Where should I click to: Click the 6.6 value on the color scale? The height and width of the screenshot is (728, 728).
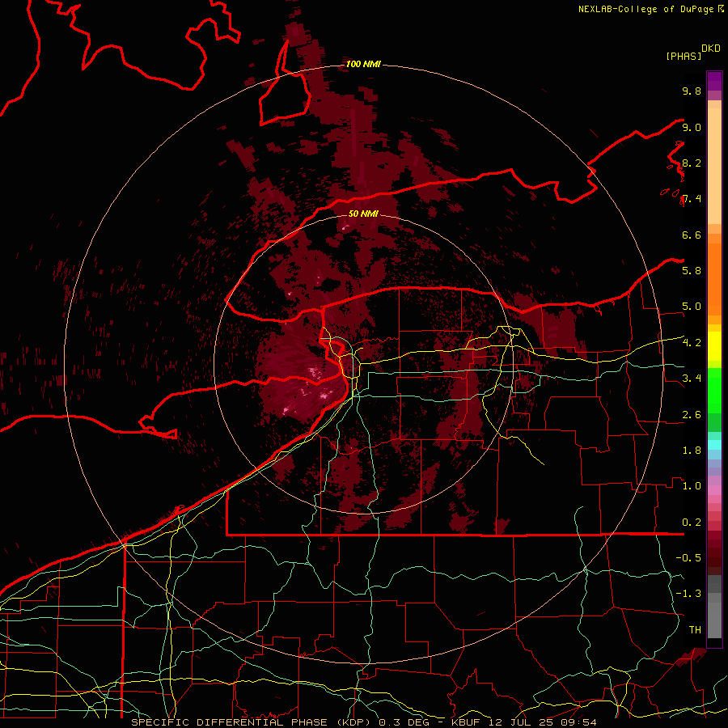[x=692, y=235]
